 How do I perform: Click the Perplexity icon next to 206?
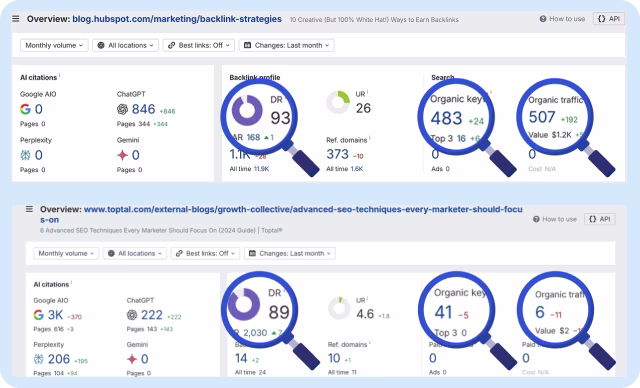38,359
